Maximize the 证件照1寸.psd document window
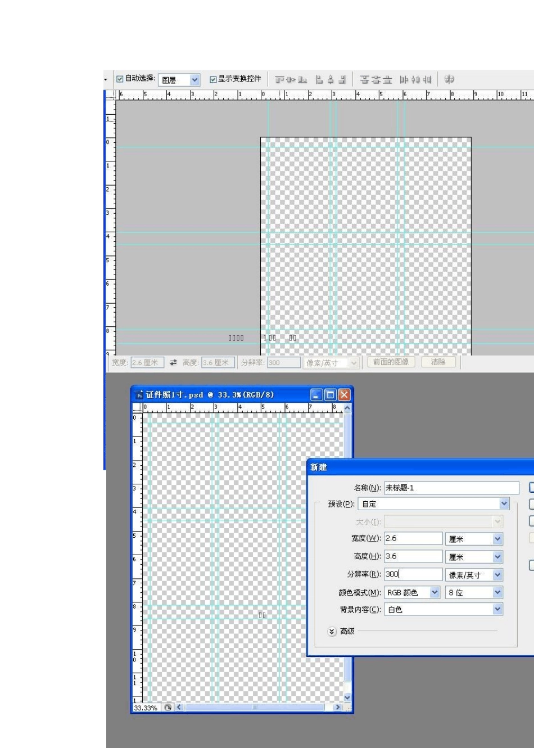 pos(331,395)
